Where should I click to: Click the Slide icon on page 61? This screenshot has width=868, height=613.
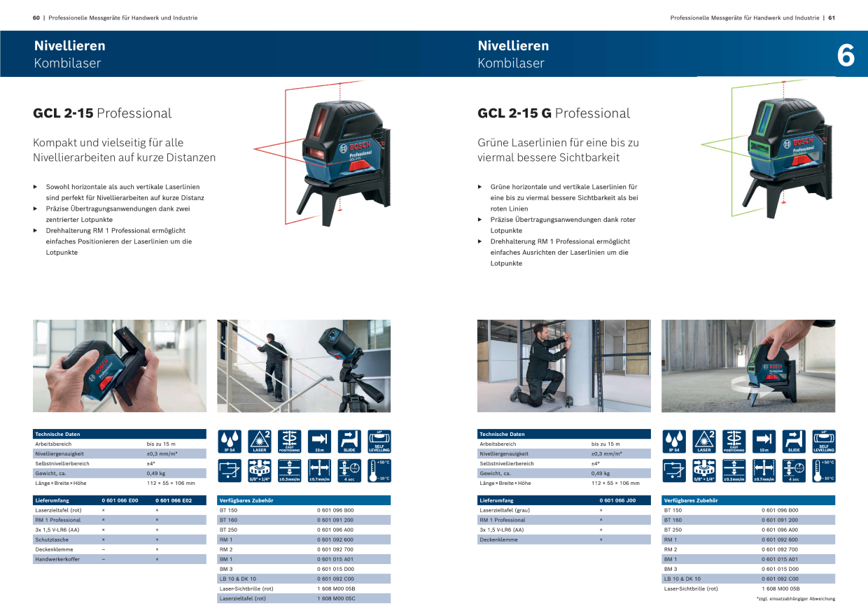(x=794, y=442)
